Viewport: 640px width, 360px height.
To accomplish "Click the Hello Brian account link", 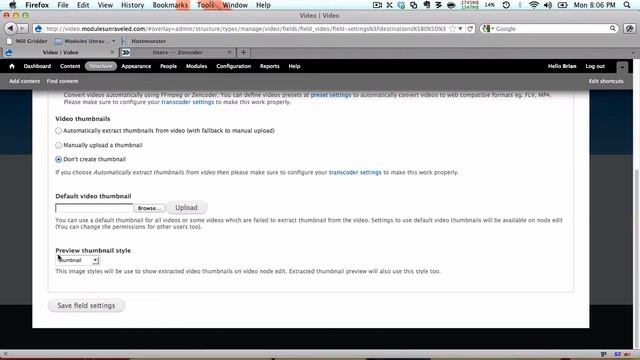I will [x=562, y=66].
